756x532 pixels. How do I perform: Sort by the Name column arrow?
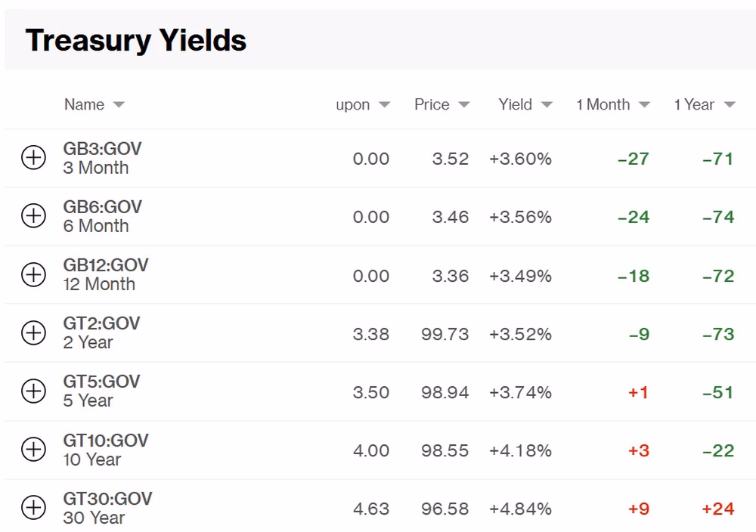[x=119, y=105]
